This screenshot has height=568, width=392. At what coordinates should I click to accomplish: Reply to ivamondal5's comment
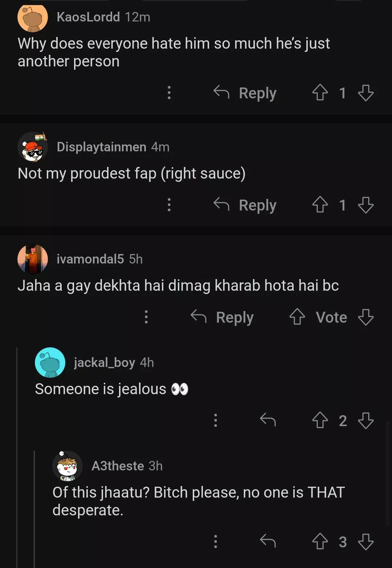pos(222,317)
